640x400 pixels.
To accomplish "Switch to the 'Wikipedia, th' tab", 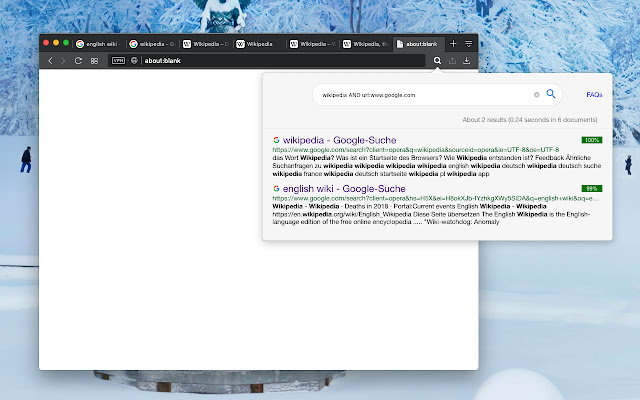I will point(365,44).
